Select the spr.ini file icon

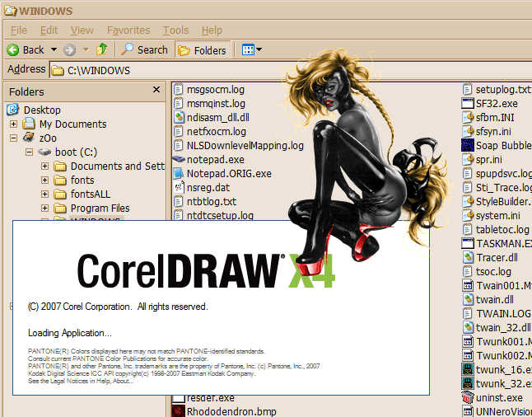[468, 159]
